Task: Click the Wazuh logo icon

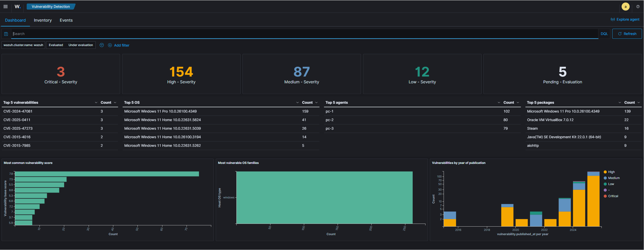Action: 17,7
